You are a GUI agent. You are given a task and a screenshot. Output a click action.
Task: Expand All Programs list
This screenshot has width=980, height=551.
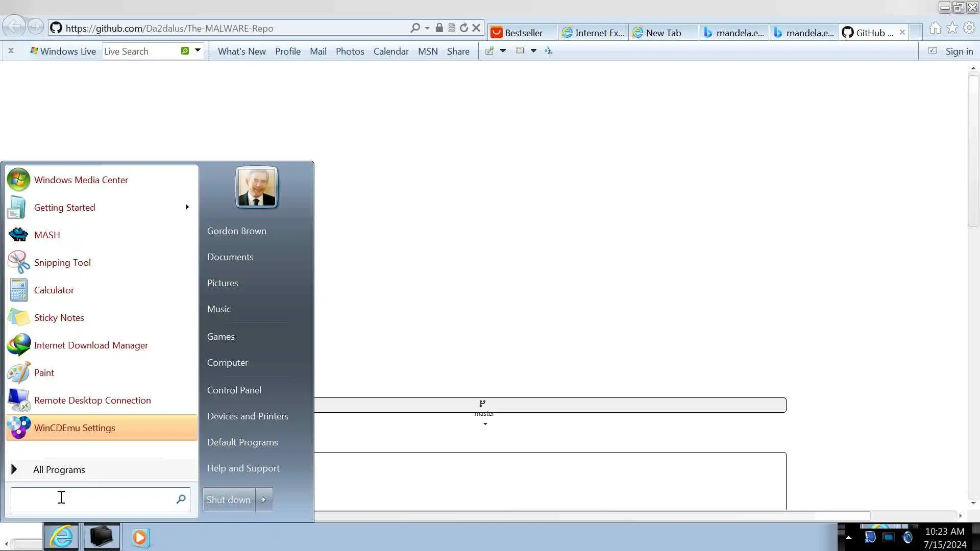(x=59, y=469)
